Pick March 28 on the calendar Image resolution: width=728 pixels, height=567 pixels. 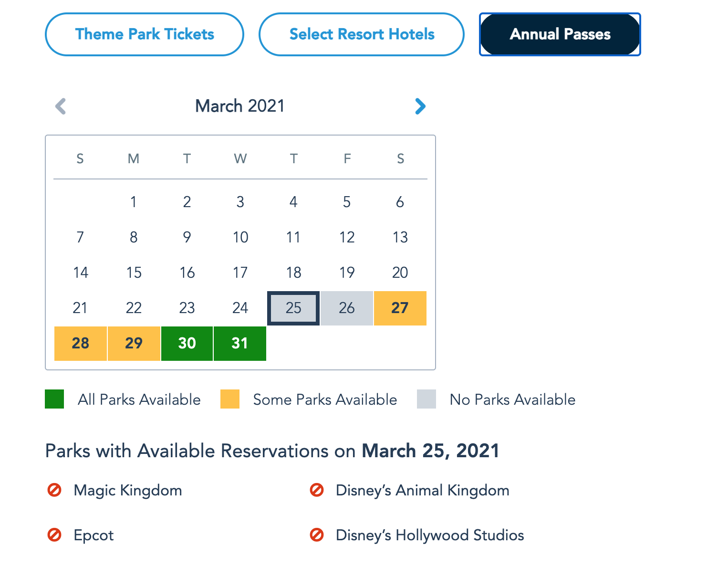81,343
